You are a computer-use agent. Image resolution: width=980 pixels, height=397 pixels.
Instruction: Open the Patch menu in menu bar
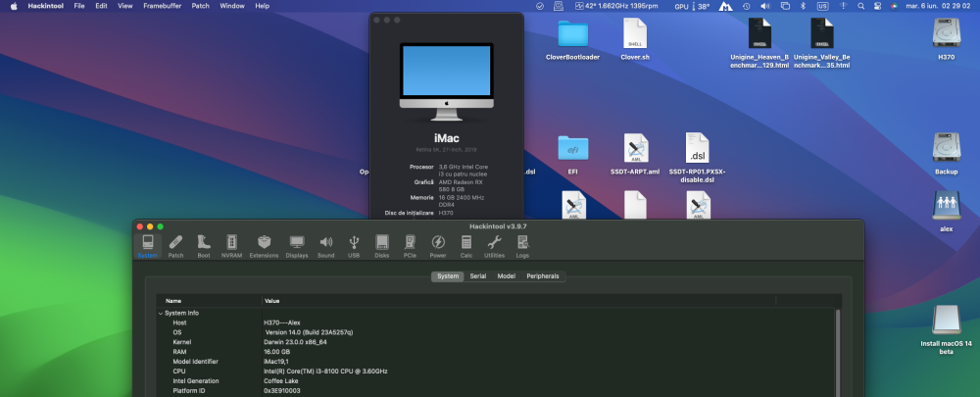point(201,6)
